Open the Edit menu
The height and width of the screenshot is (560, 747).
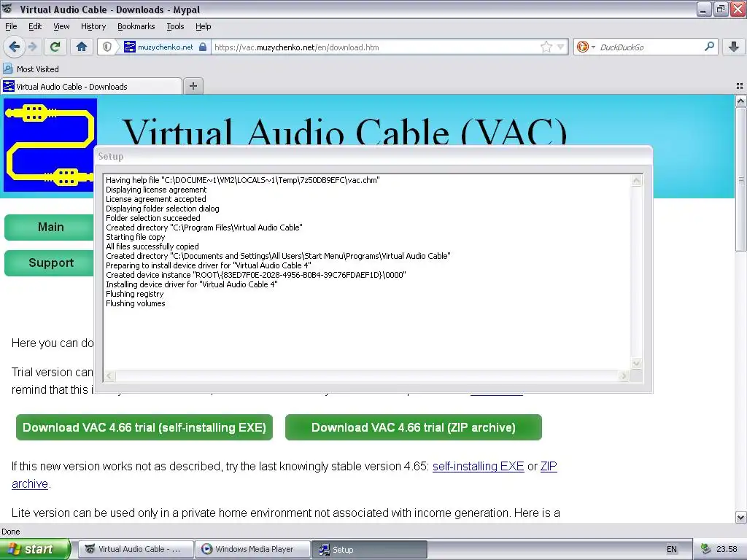point(35,26)
